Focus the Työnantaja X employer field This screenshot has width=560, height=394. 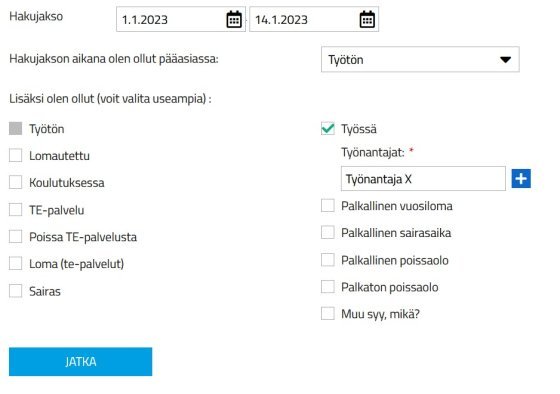click(423, 179)
